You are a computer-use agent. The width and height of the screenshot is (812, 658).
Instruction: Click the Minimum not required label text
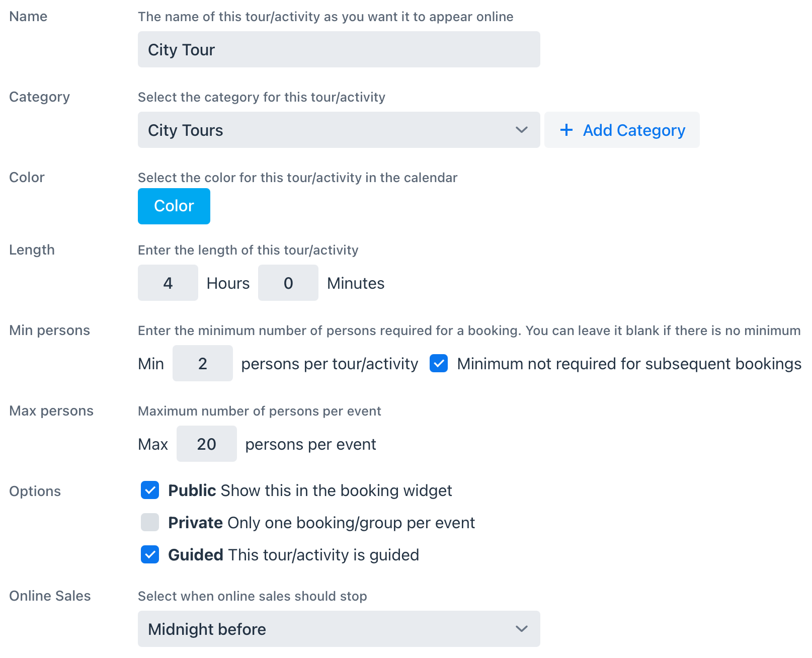[x=629, y=364]
